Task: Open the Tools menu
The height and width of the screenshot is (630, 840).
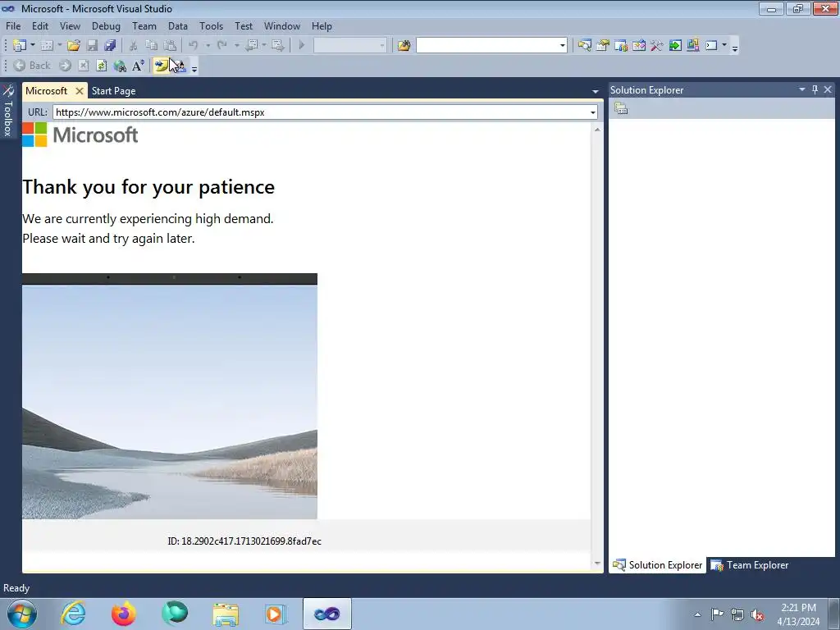Action: point(211,25)
